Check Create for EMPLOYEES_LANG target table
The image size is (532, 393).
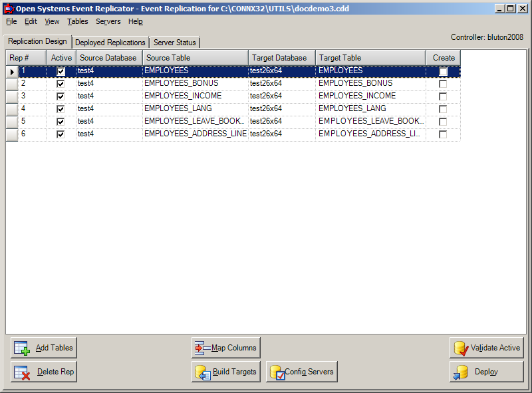(x=442, y=108)
